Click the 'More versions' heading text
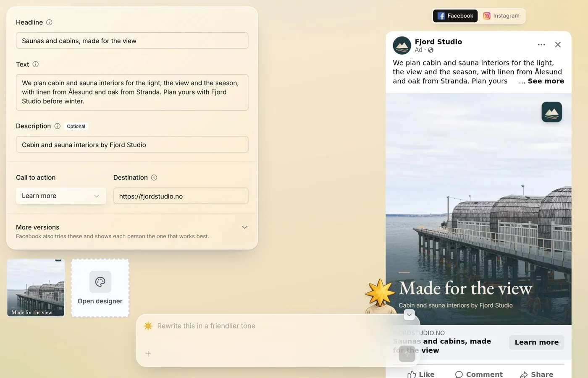The height and width of the screenshot is (378, 588). (38, 227)
